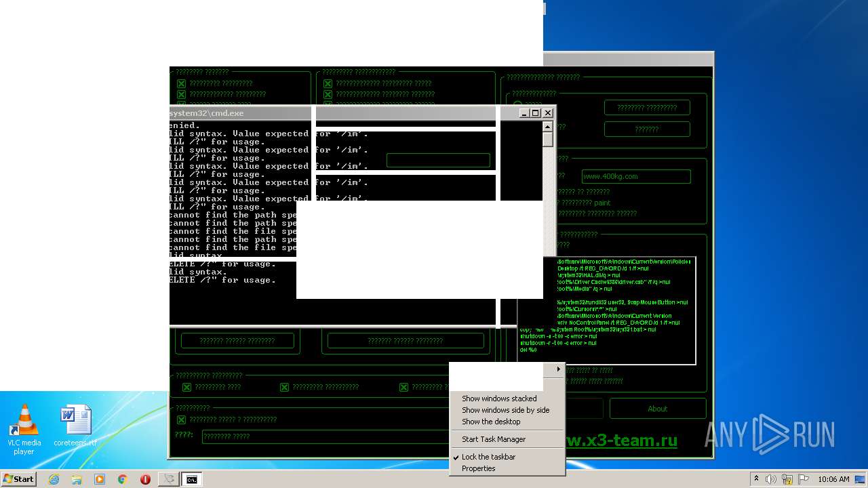This screenshot has width=868, height=488.
Task: Select Start Task Manager
Action: [x=507, y=439]
